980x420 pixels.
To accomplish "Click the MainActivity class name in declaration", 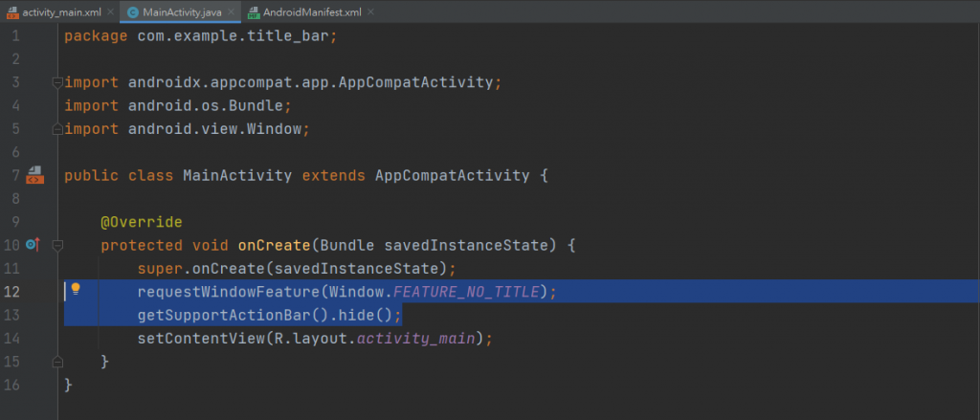I will click(x=237, y=176).
